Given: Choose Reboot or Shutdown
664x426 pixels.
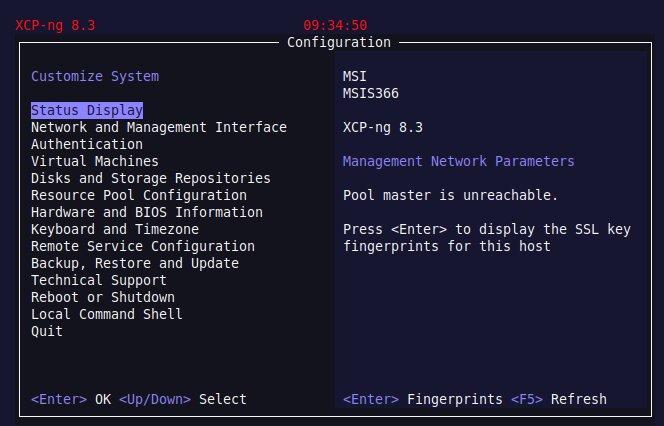Looking at the screenshot, I should point(103,297).
